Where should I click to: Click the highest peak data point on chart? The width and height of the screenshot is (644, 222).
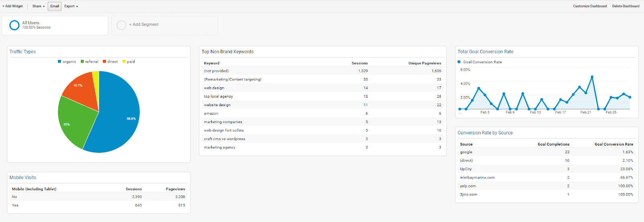click(592, 77)
